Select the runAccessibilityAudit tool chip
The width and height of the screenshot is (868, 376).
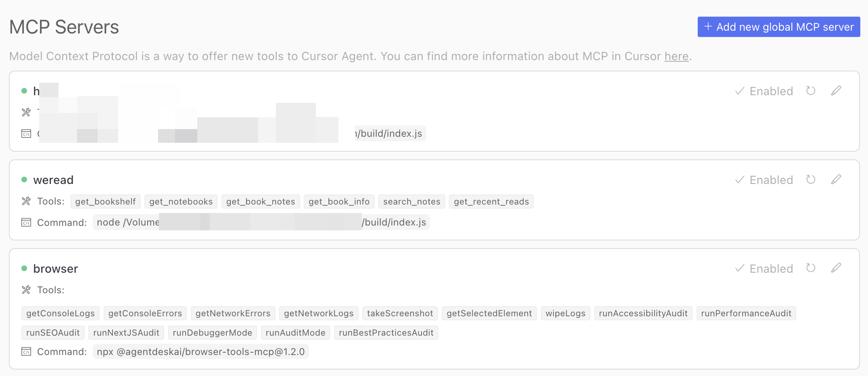pyautogui.click(x=643, y=313)
